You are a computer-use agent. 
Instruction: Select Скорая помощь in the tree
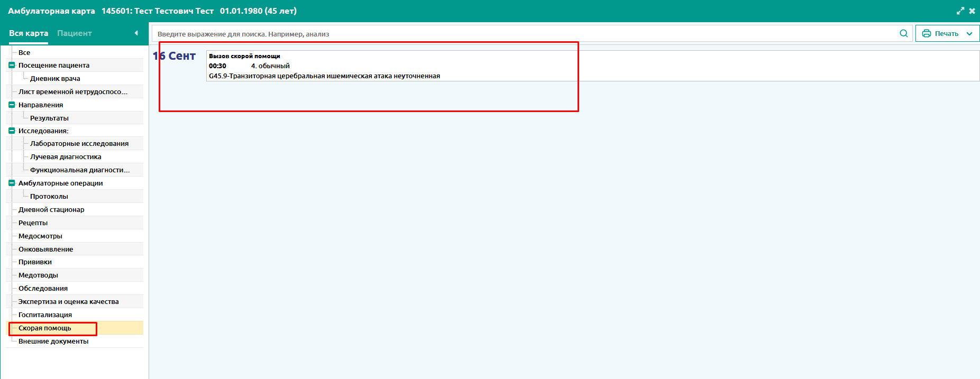tap(45, 328)
